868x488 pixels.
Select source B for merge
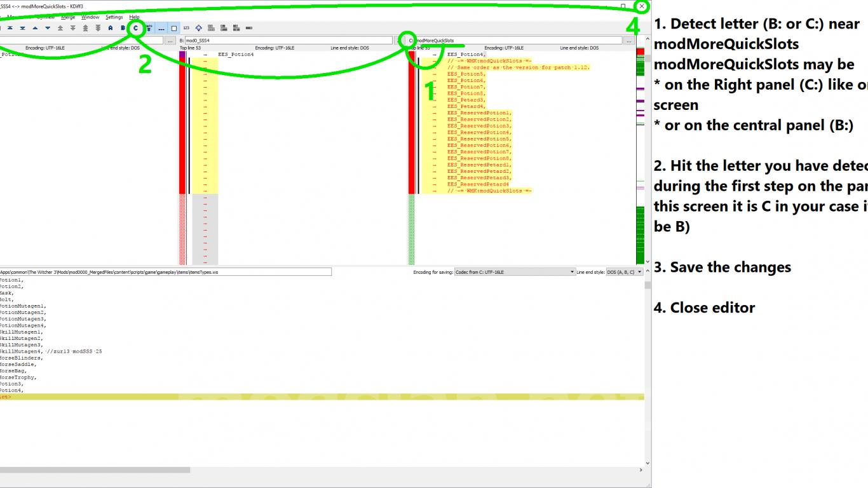[x=123, y=28]
